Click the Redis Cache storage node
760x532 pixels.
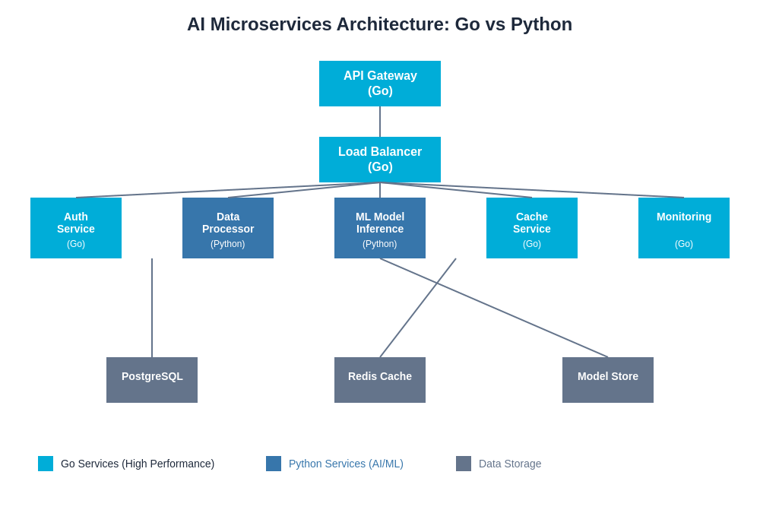380,380
